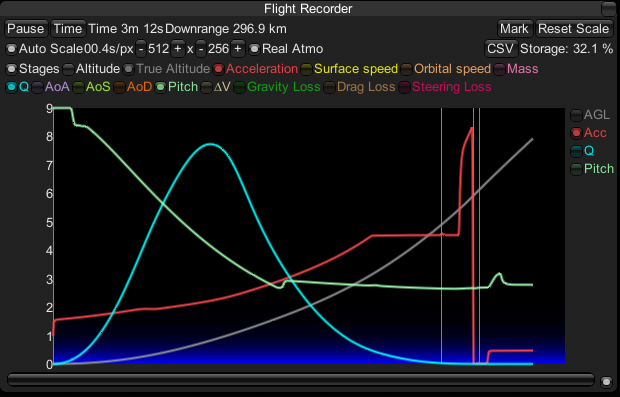Toggle the Auto Scale option

click(x=44, y=49)
